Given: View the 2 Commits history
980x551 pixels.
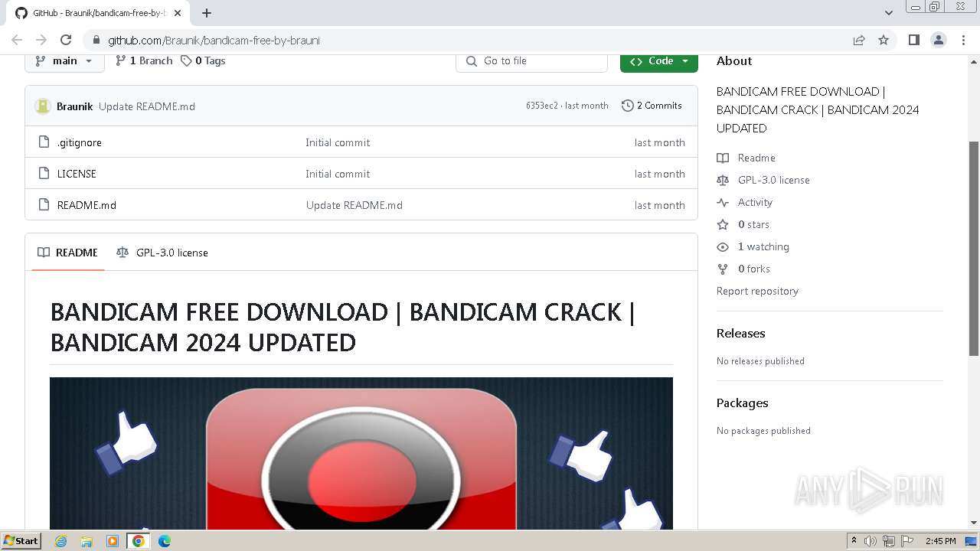Looking at the screenshot, I should coord(652,106).
